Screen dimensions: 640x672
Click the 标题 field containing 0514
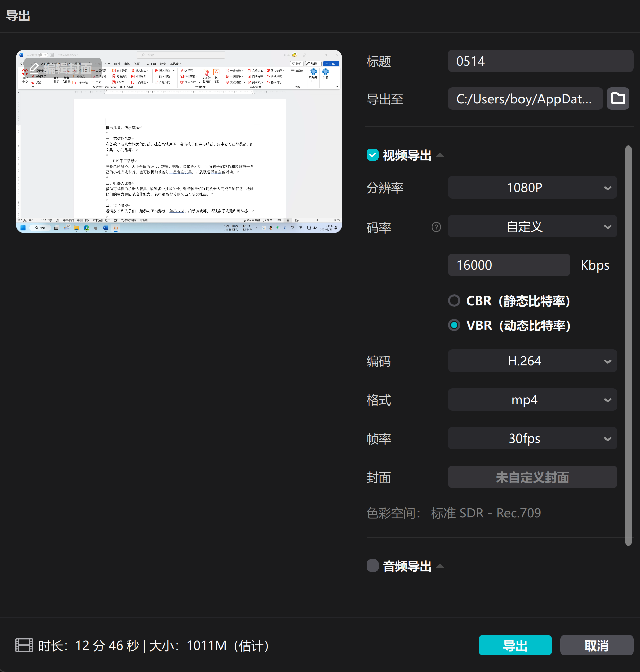[x=540, y=61]
